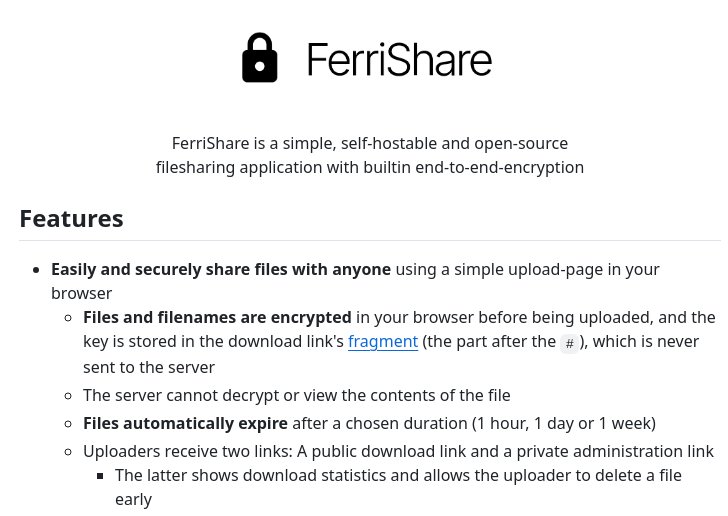Click the hollow bullet beside 'Uploaders receive two links'

tap(68, 451)
